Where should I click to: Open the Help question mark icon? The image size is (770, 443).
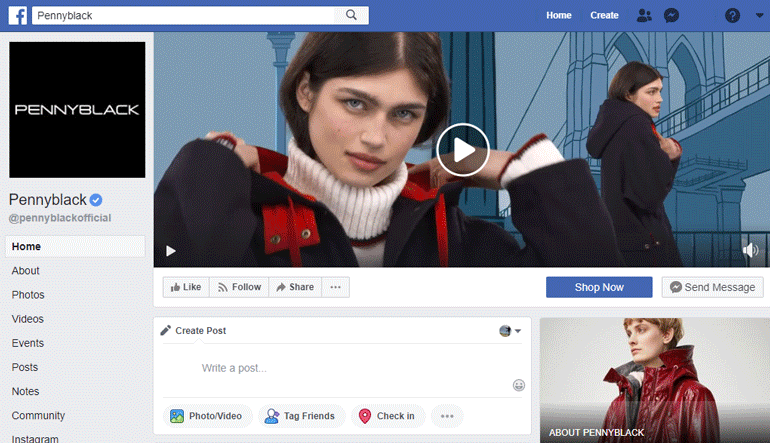tap(732, 15)
